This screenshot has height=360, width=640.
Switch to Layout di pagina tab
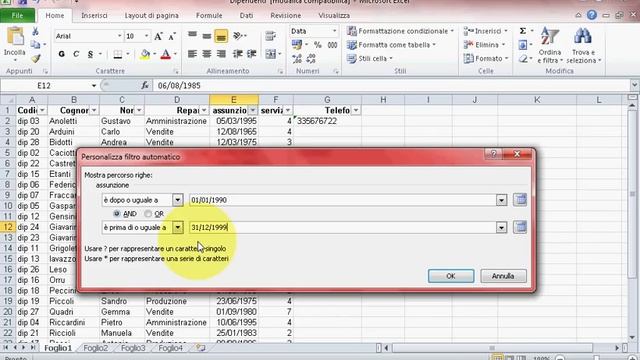[151, 16]
